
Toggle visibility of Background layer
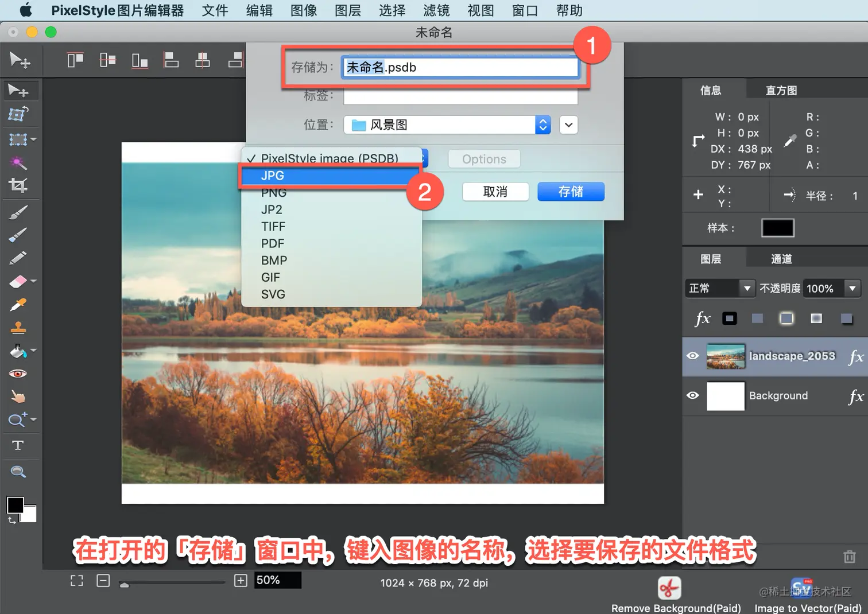[x=693, y=395]
